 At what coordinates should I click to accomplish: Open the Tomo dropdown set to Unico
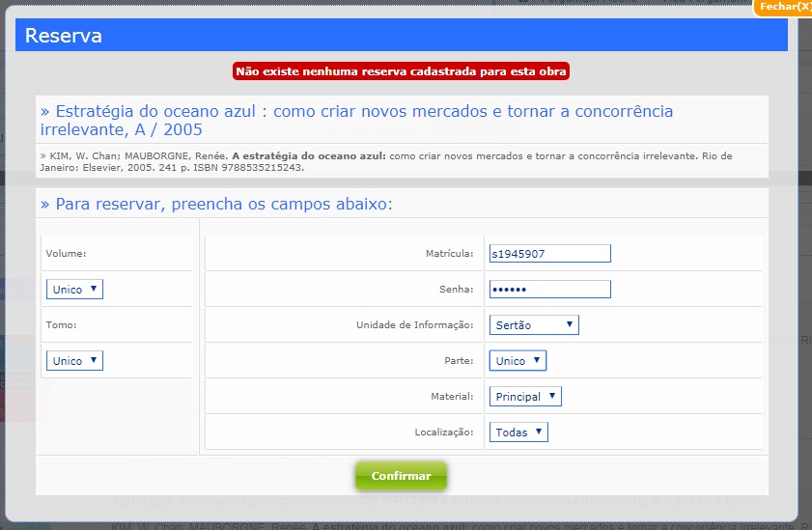[74, 360]
